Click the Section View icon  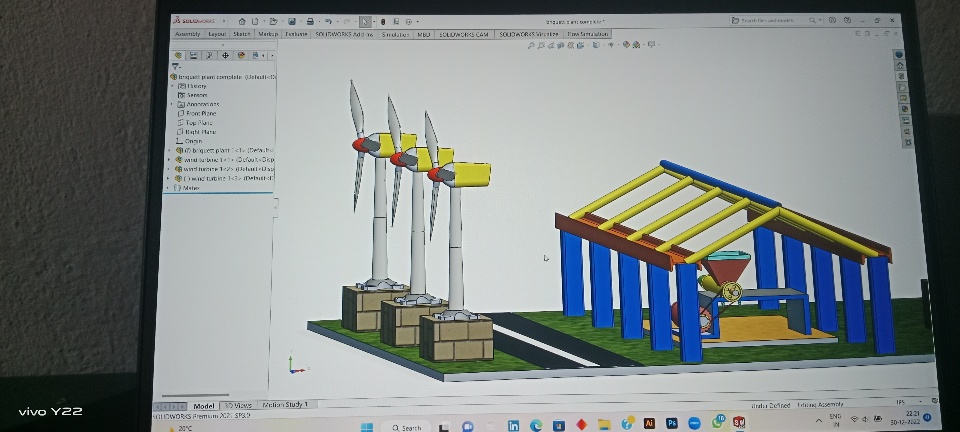pos(560,45)
